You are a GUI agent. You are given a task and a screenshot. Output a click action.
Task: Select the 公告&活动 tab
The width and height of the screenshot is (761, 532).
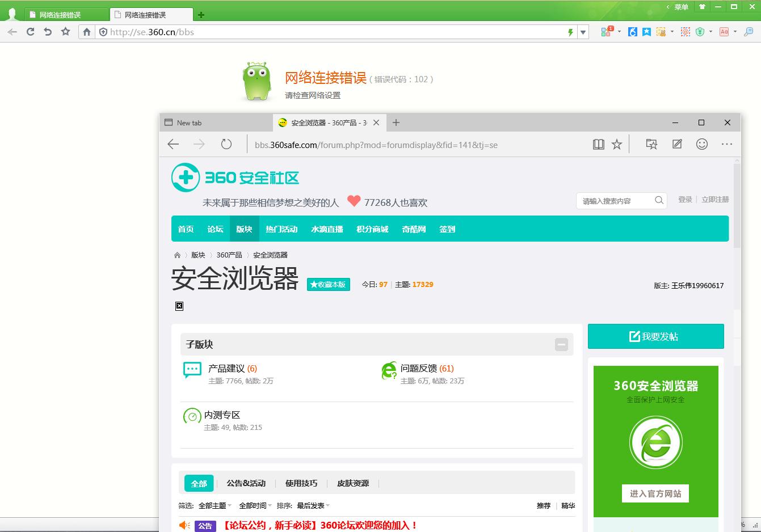[x=246, y=483]
